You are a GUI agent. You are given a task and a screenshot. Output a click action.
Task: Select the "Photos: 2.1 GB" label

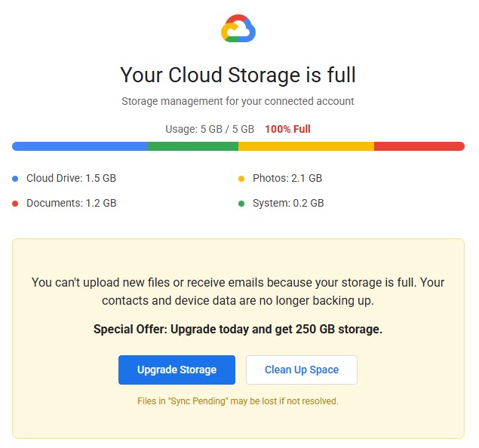point(287,179)
